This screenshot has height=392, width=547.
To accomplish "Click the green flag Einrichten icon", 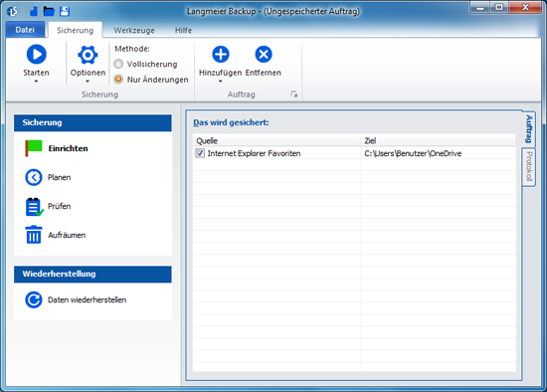I will pyautogui.click(x=34, y=148).
